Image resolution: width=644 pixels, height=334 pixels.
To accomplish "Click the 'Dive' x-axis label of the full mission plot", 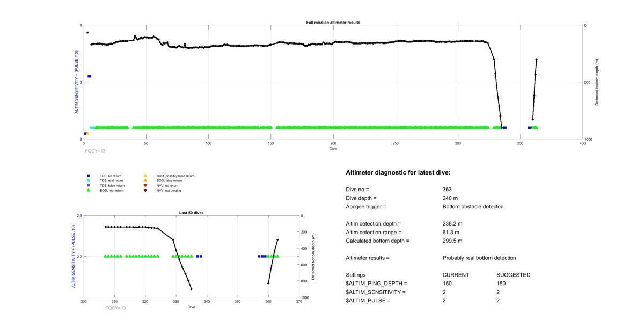I will pos(333,149).
